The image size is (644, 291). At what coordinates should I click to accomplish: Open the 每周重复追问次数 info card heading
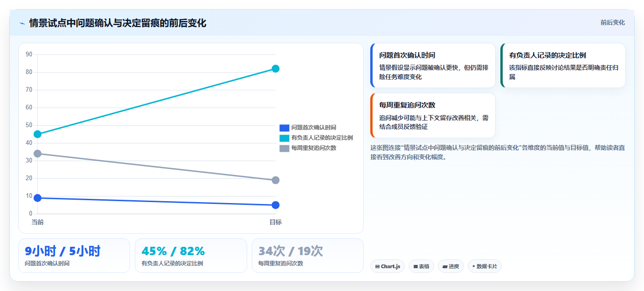pyautogui.click(x=407, y=105)
